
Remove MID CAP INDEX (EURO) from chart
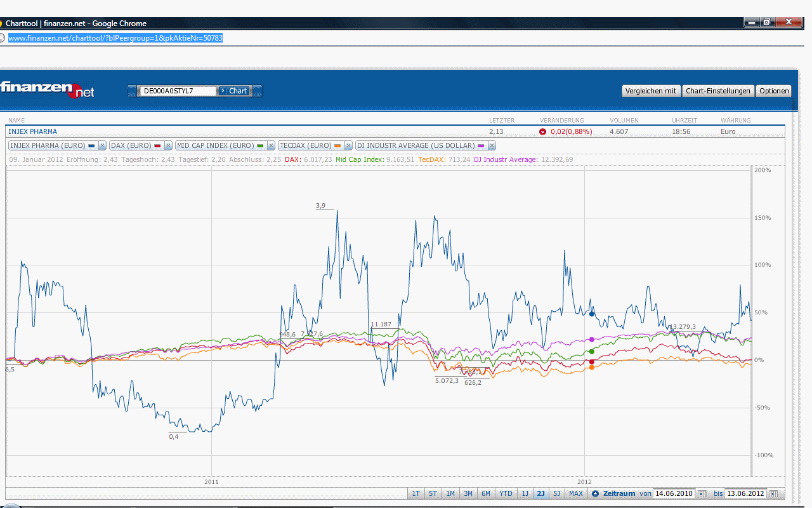[271, 145]
